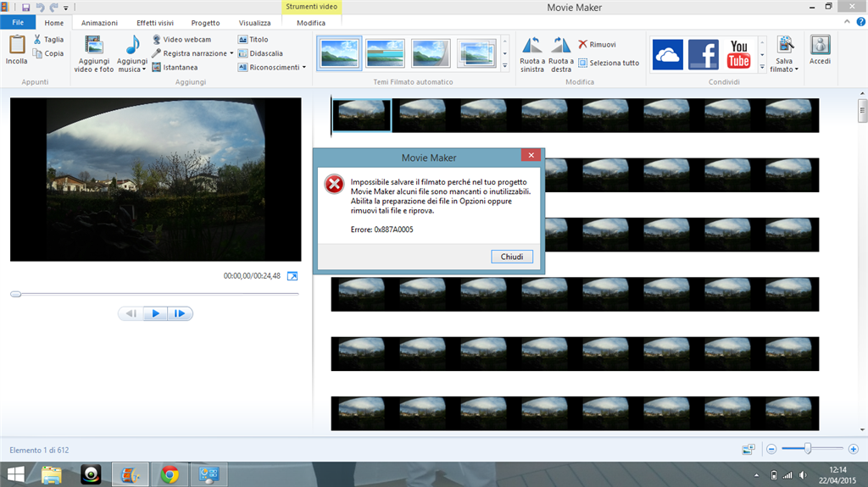
Task: Add a Didascalia caption
Action: [260, 53]
